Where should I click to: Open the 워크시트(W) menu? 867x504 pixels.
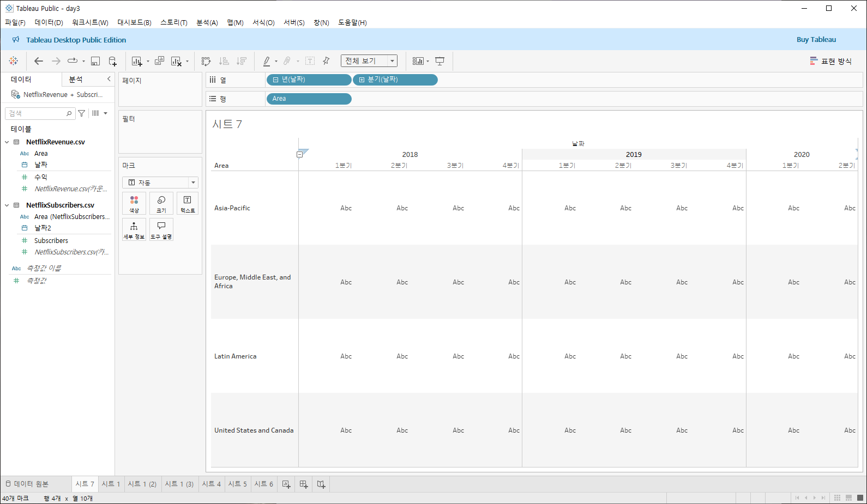pos(90,22)
